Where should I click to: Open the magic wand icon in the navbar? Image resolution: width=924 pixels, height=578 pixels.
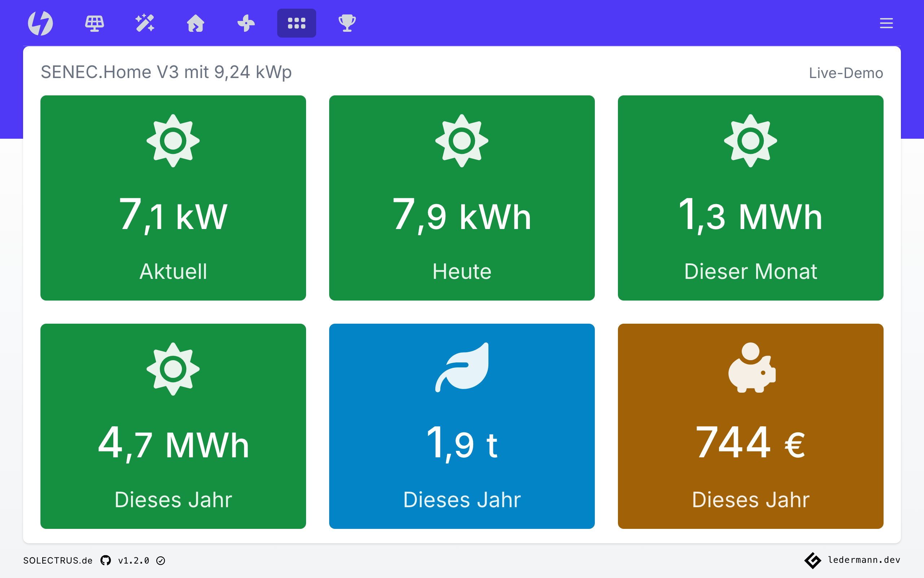click(145, 23)
